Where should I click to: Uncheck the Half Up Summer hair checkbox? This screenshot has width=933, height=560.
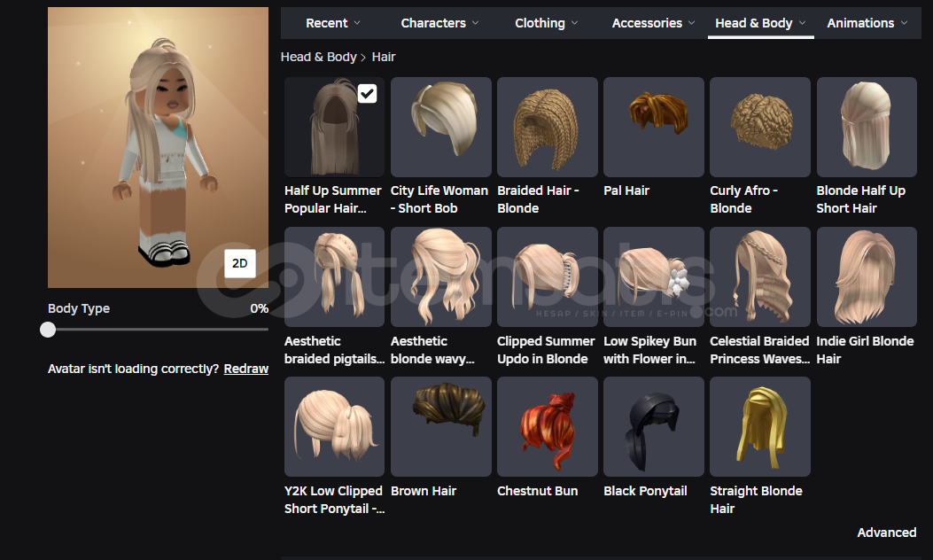click(x=367, y=93)
